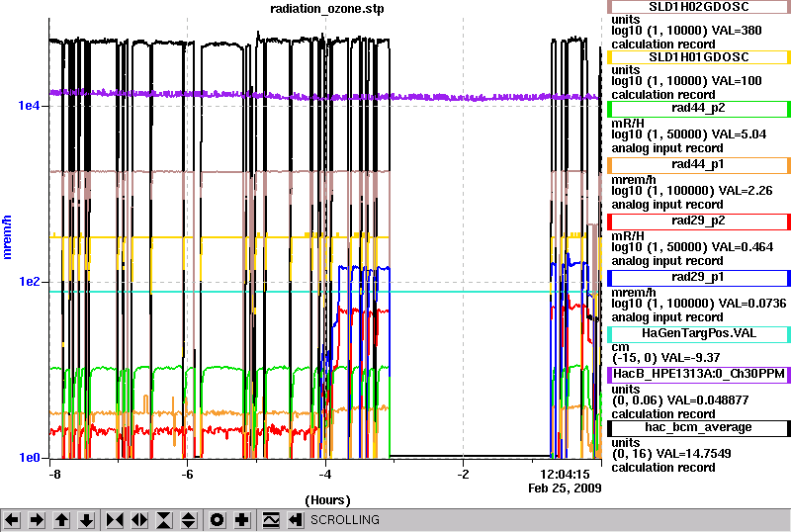Select the purple HacB_HPE1313A:0_Ch30PPM legend

[x=699, y=375]
